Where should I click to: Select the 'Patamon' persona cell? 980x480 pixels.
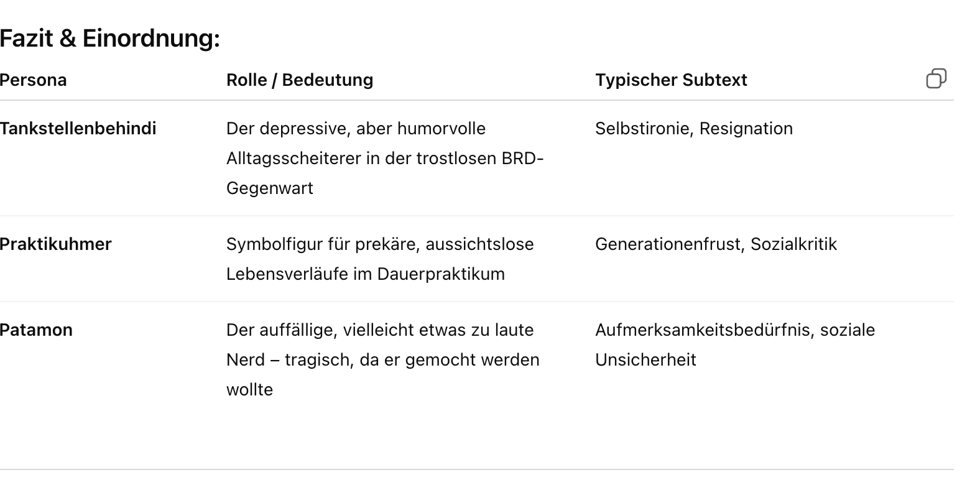pyautogui.click(x=36, y=330)
